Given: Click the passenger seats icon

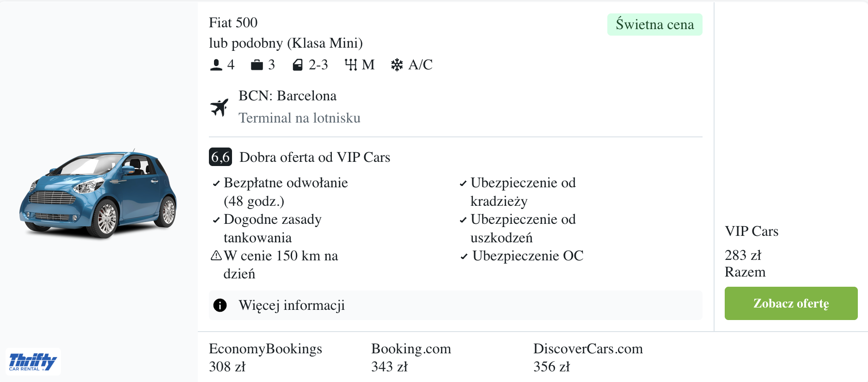Looking at the screenshot, I should pos(216,65).
